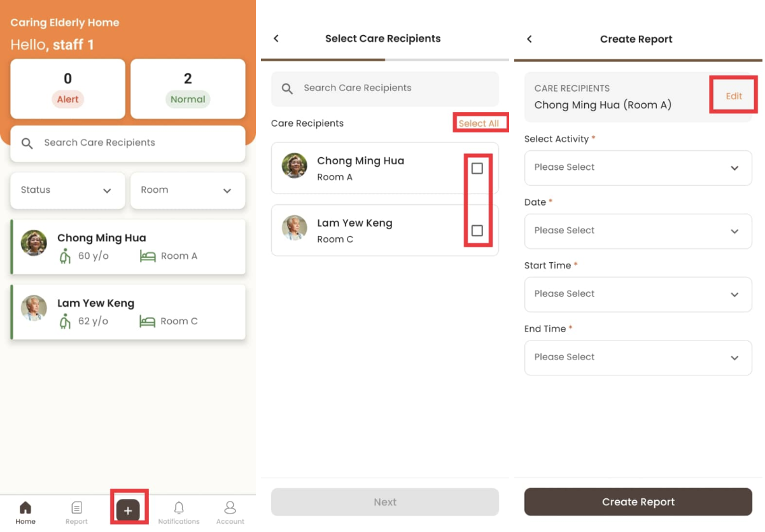Open the Select Activity dropdown
Viewport: 765px width, 532px height.
point(638,167)
